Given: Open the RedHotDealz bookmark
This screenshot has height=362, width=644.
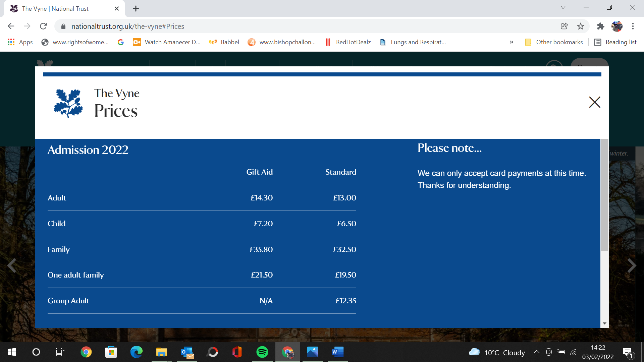Looking at the screenshot, I should coord(348,42).
